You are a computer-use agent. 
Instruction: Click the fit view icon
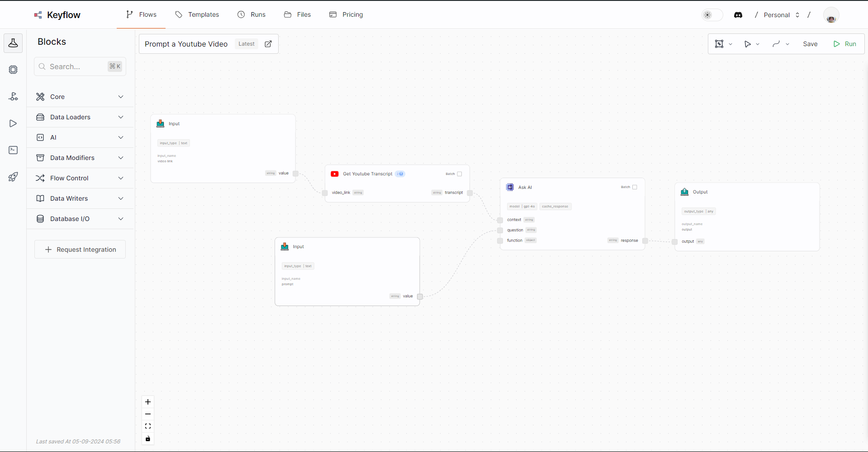click(148, 426)
